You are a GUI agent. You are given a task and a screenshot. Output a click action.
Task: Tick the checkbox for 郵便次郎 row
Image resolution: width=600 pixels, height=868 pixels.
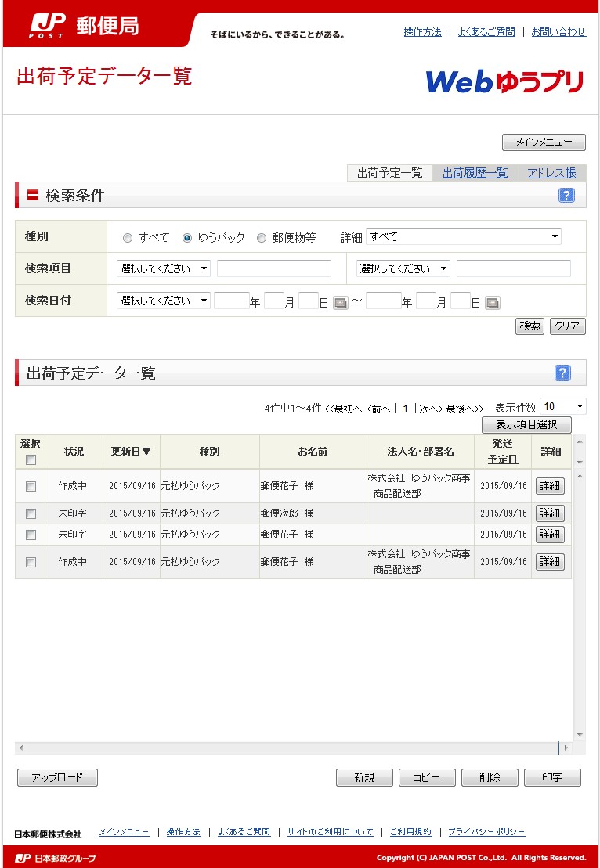[31, 514]
